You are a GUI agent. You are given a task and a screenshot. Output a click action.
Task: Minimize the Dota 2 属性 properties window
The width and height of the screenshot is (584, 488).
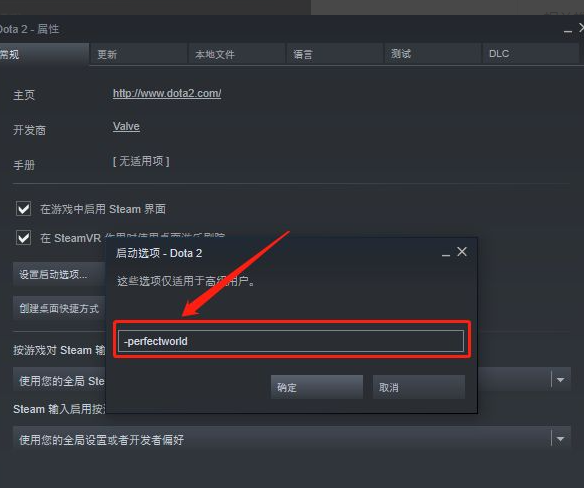(x=568, y=30)
